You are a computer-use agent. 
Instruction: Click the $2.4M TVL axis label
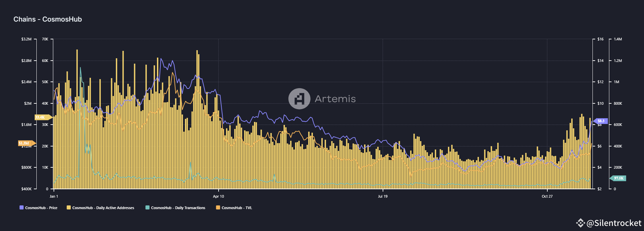26,82
